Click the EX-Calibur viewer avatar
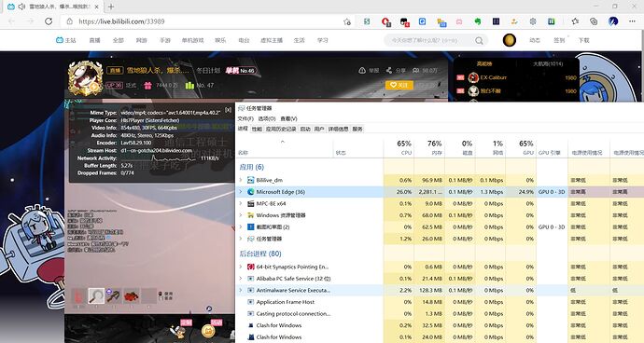644x343 pixels. coord(473,77)
